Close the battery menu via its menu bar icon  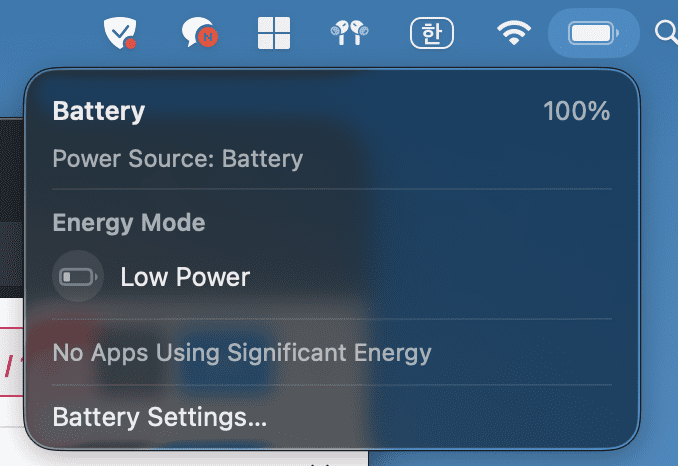coord(593,33)
